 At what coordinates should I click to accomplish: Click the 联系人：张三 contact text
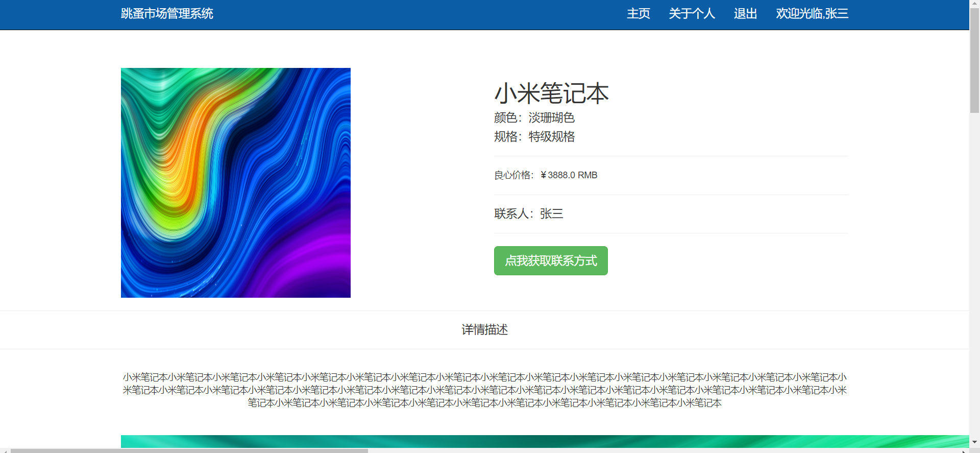coord(529,213)
